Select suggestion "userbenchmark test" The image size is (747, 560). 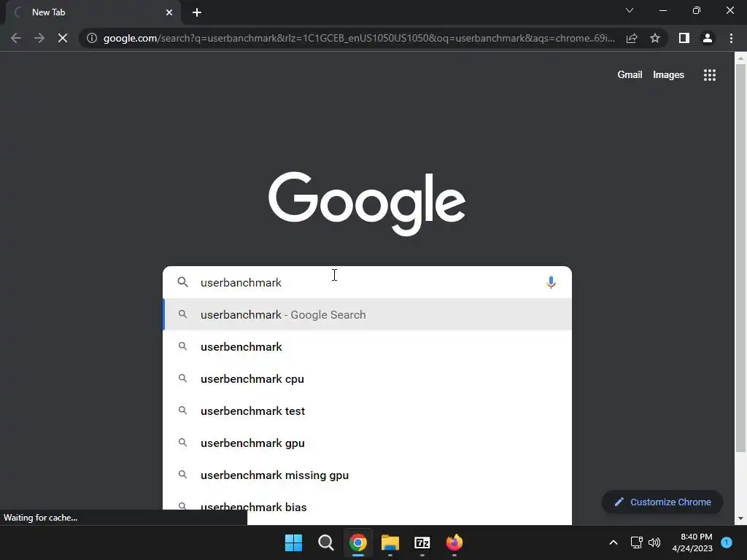point(368,411)
